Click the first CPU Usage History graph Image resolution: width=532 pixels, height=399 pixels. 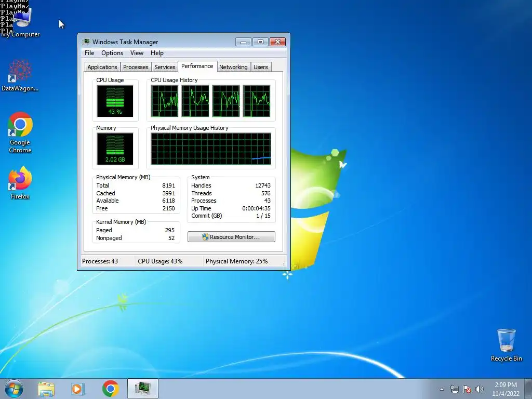point(165,101)
